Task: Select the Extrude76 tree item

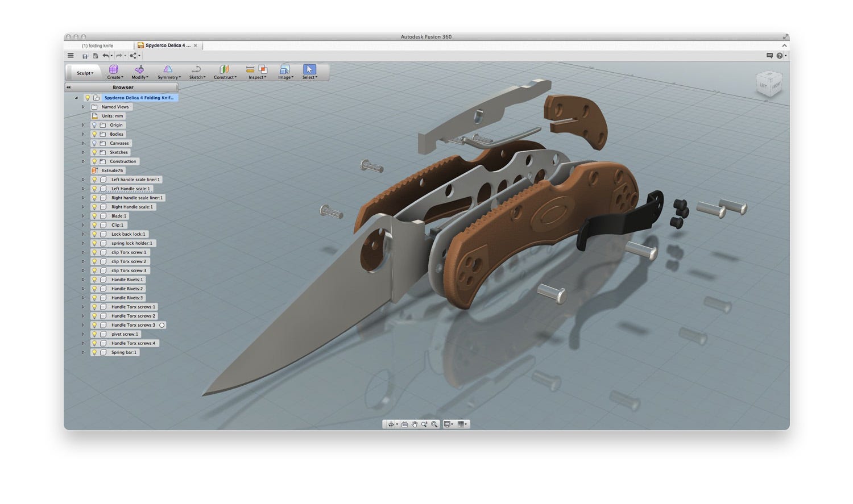Action: click(107, 170)
